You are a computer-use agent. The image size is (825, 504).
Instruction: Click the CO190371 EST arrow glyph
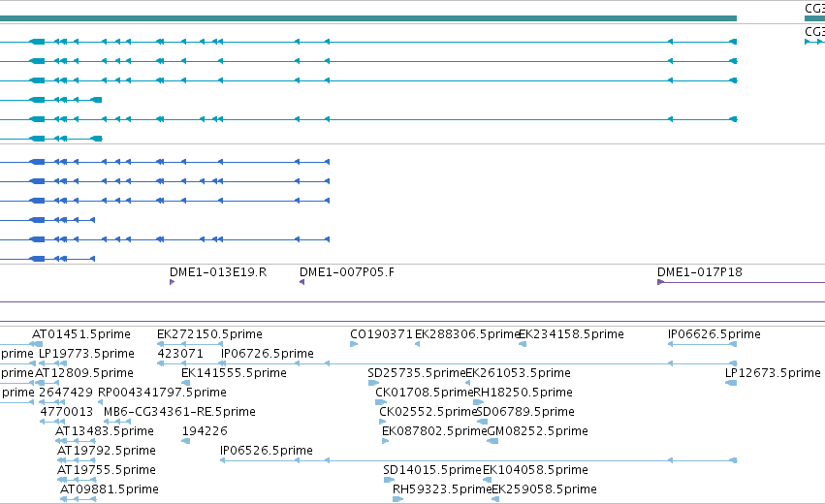[x=354, y=344]
